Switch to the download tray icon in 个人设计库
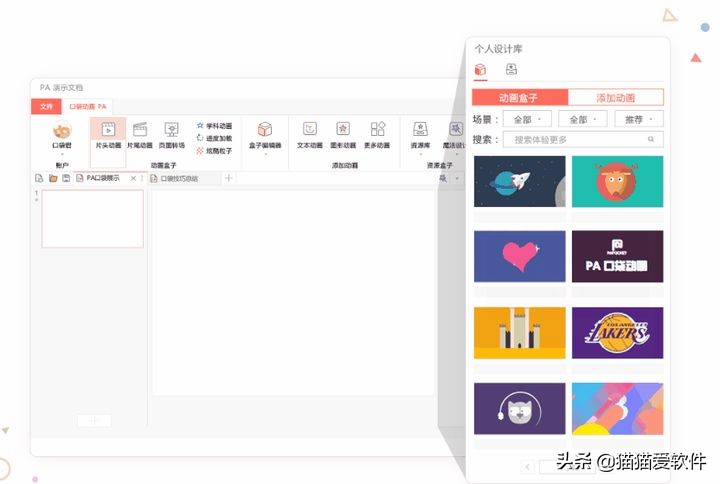This screenshot has width=720, height=484. tap(511, 69)
